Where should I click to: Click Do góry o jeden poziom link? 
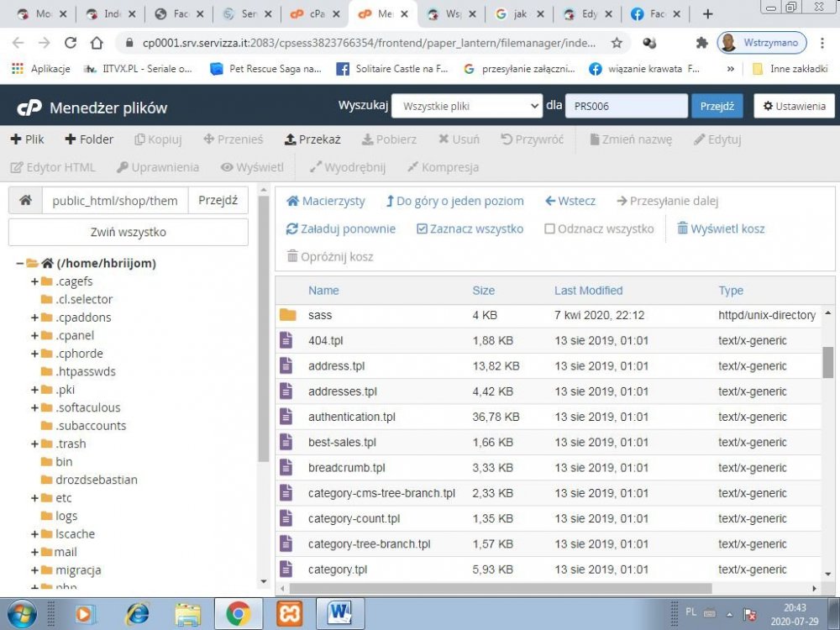point(454,201)
